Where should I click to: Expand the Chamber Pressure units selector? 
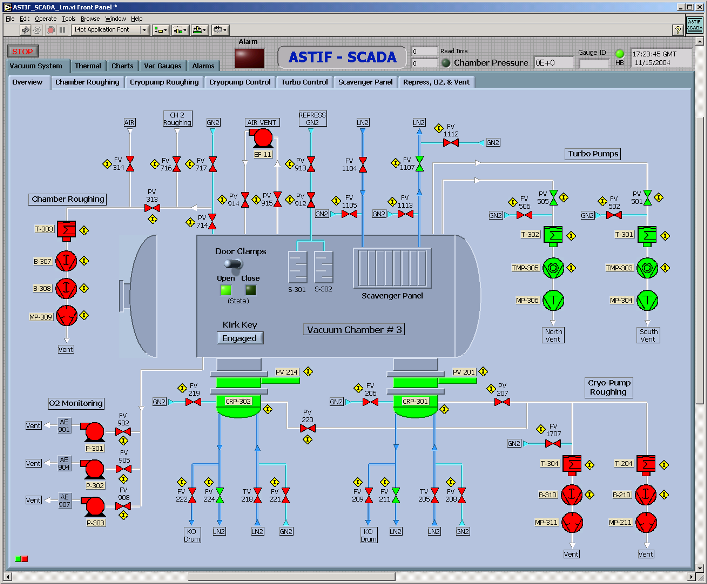pos(555,63)
